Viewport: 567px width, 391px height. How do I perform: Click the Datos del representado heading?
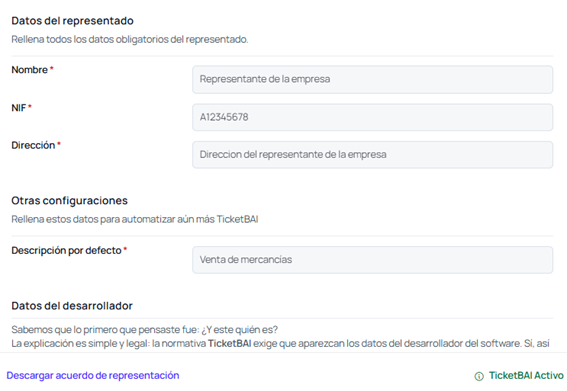tap(72, 21)
